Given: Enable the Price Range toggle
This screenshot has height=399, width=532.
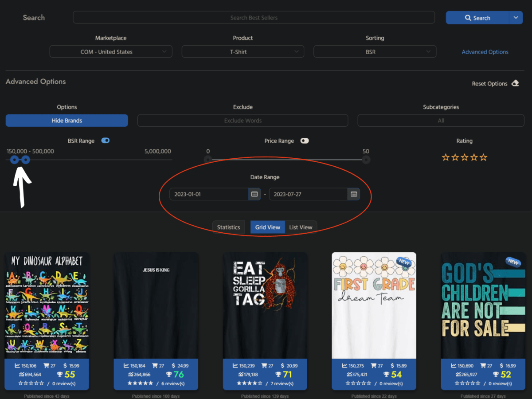Looking at the screenshot, I should pos(304,141).
